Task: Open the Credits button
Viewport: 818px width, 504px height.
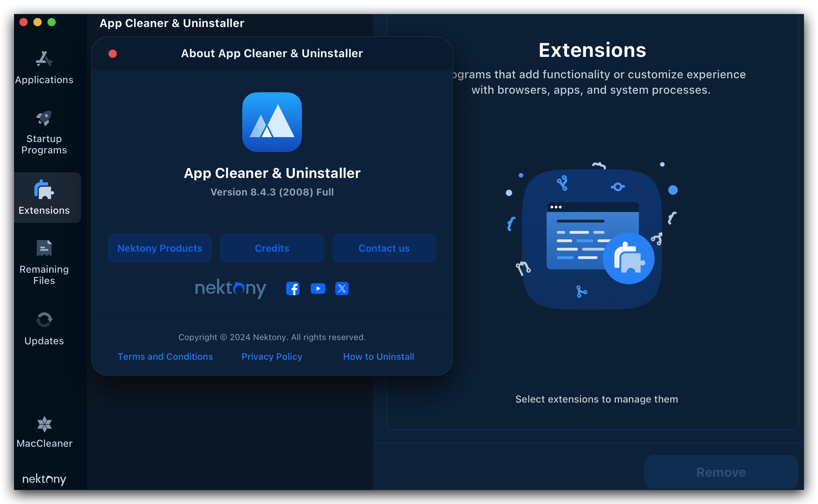Action: tap(272, 248)
